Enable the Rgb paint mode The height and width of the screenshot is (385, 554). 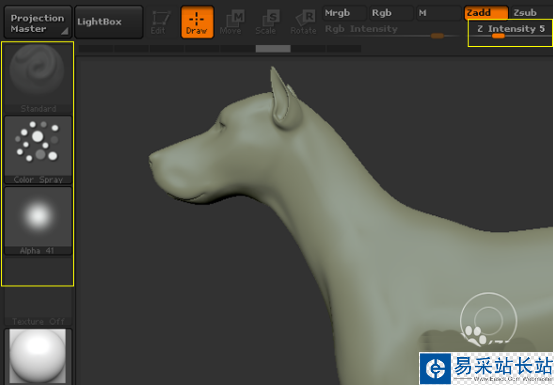pyautogui.click(x=391, y=13)
